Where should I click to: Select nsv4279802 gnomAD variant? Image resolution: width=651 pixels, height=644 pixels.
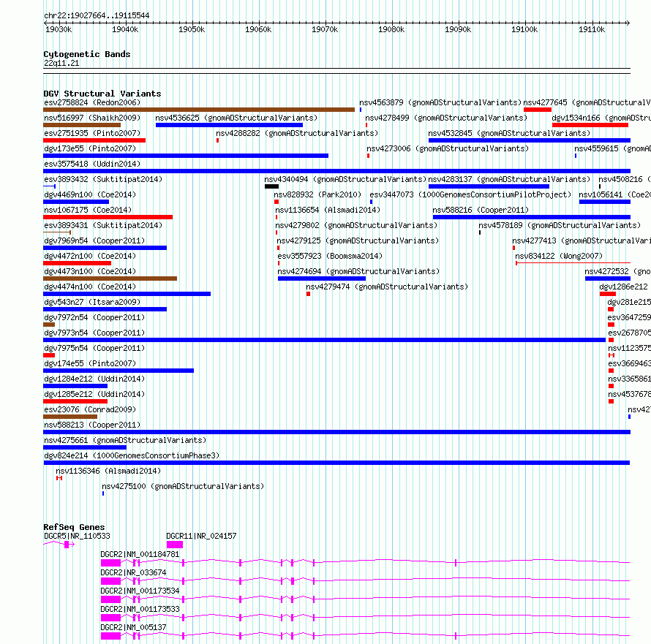[x=356, y=225]
